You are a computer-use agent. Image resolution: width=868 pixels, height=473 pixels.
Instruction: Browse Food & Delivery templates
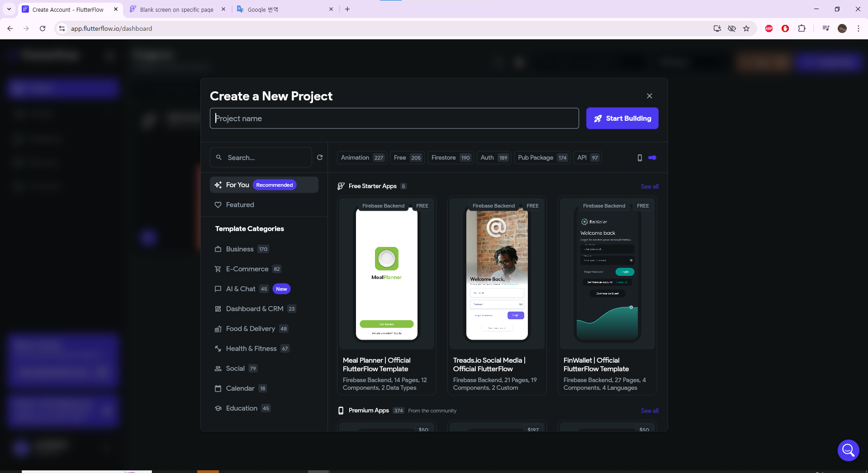point(264,329)
